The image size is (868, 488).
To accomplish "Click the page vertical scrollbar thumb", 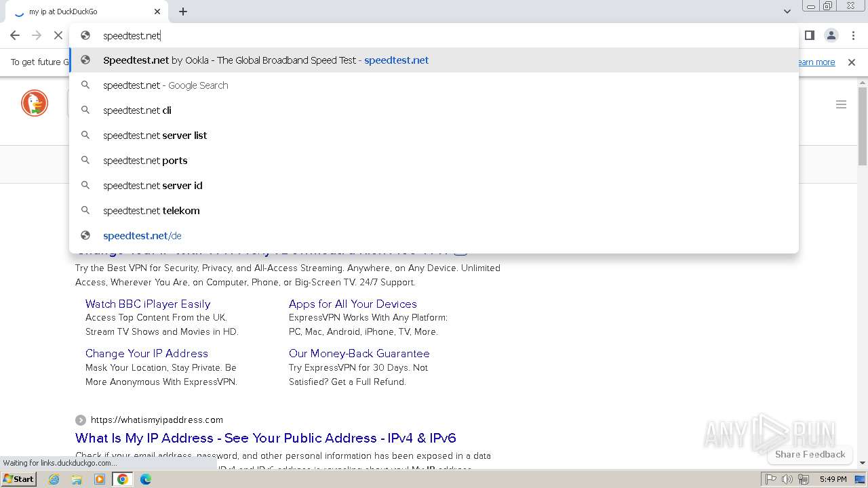I will tap(863, 127).
